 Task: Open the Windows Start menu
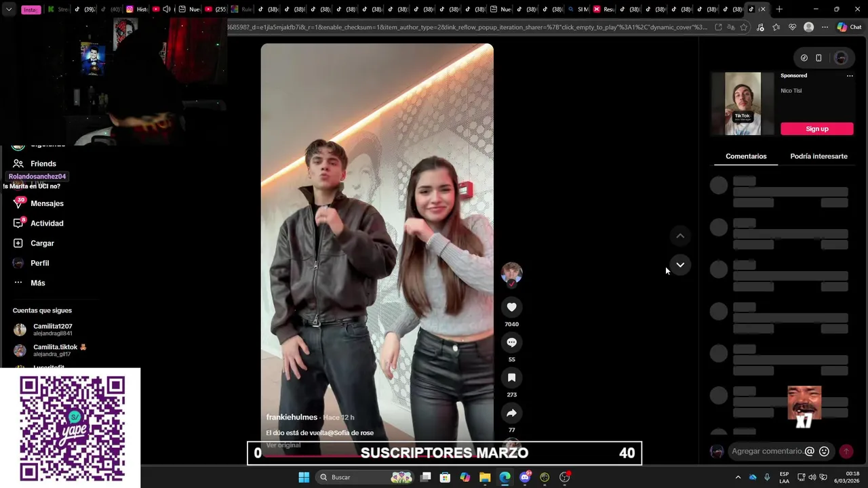[304, 477]
